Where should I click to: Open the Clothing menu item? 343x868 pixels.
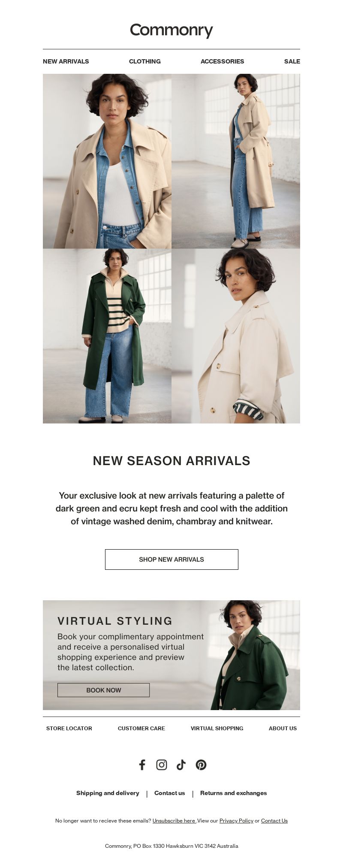145,61
